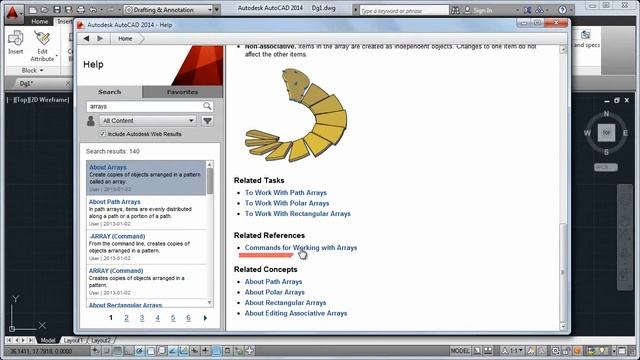Image resolution: width=640 pixels, height=360 pixels.
Task: Click the Clean Screen icon at status bar end
Action: point(622,351)
